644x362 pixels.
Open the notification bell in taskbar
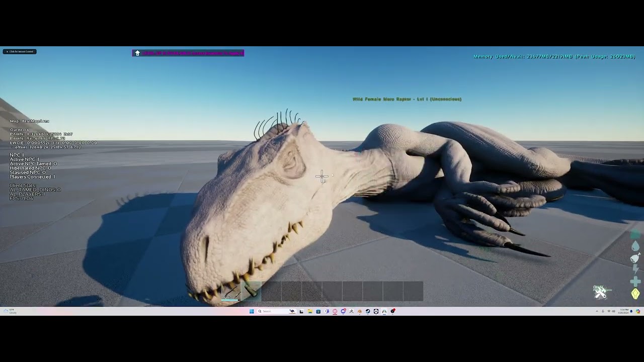tap(631, 311)
